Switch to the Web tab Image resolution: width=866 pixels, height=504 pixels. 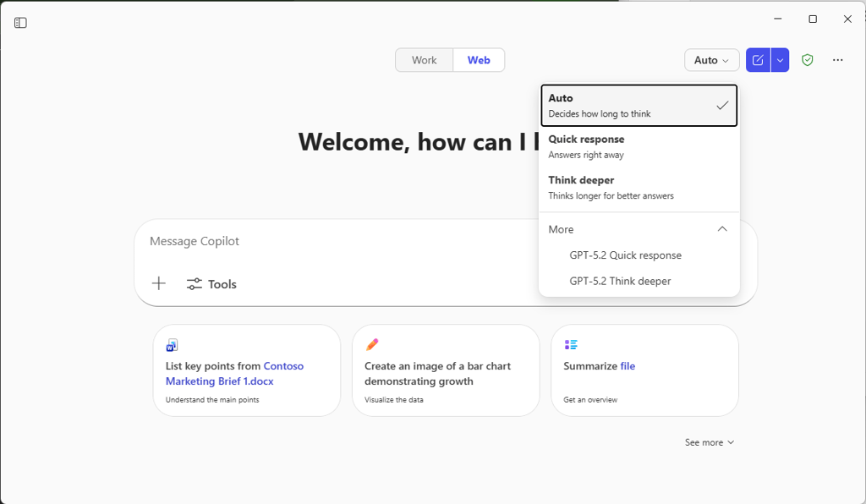point(479,60)
